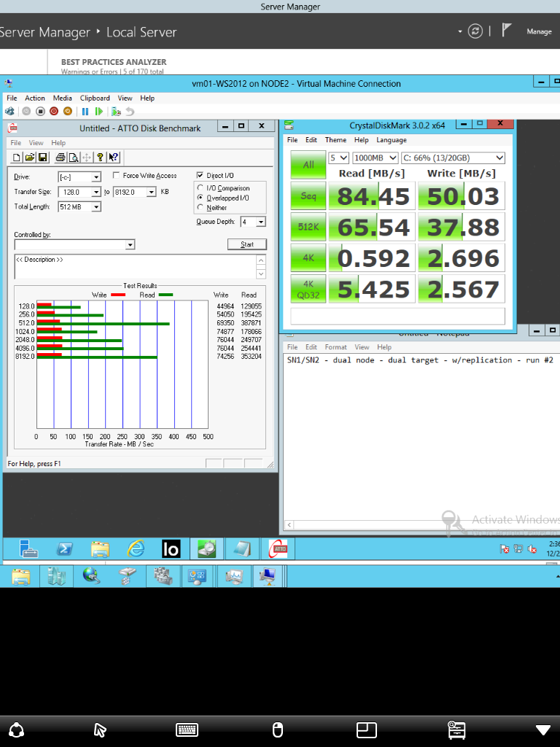Run the 4K QD32 test

pyautogui.click(x=308, y=289)
